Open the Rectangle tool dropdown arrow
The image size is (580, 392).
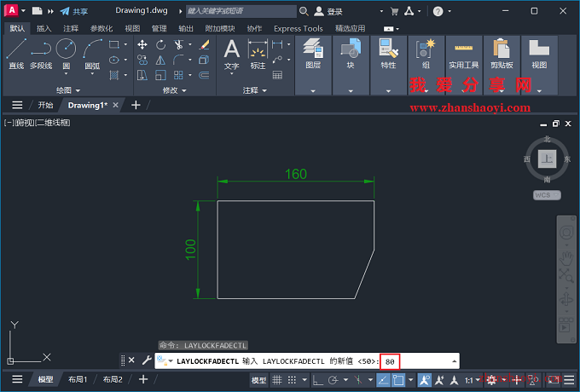tap(125, 44)
